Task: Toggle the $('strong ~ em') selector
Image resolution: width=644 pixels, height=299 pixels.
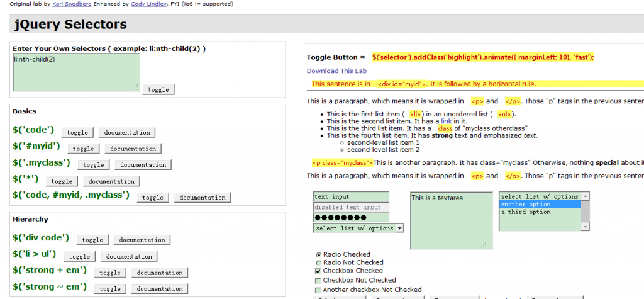Action: (x=110, y=289)
